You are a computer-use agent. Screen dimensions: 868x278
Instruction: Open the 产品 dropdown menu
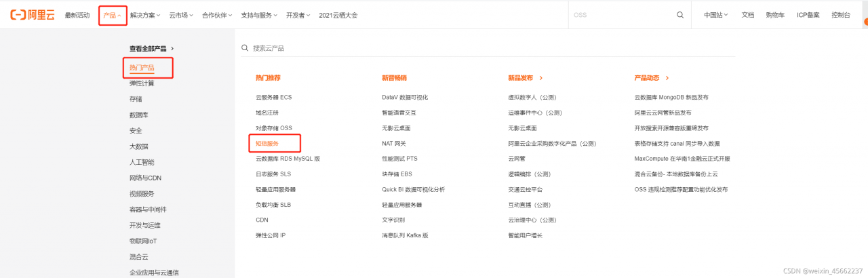[x=113, y=15]
